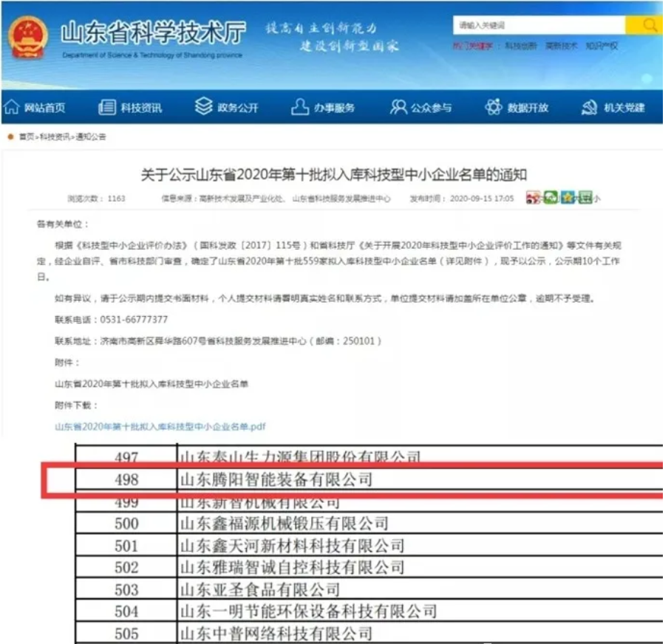Open the 公众参与 navigation menu
This screenshot has width=671, height=644.
click(420, 107)
